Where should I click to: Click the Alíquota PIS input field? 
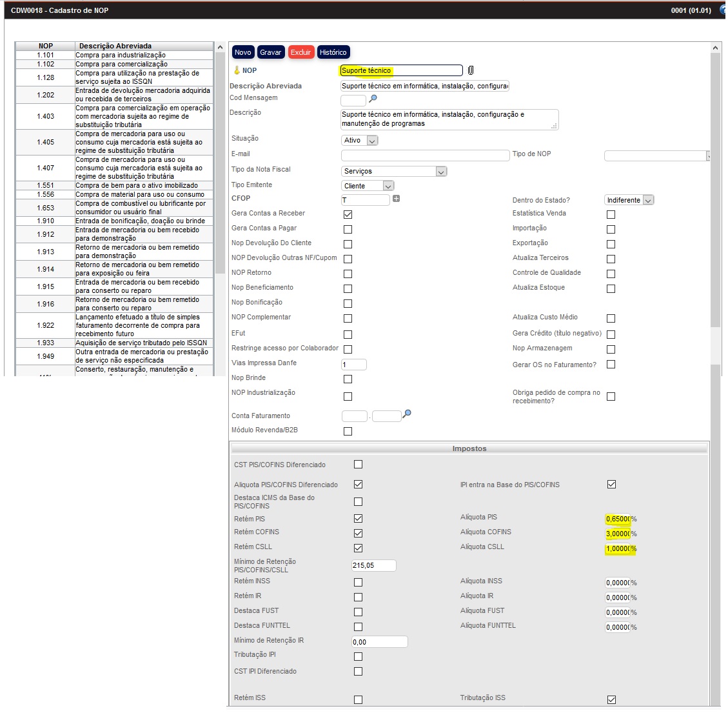[x=617, y=519]
